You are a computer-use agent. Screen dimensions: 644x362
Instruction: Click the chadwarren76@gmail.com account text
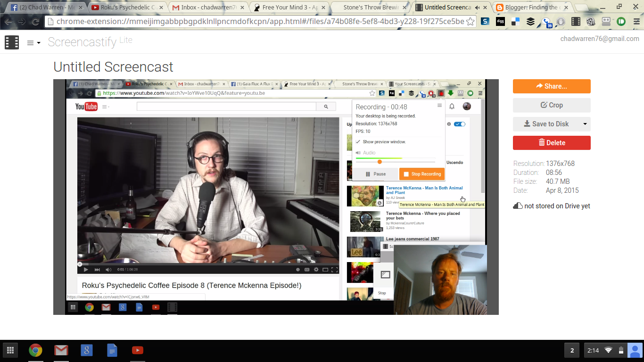(600, 39)
